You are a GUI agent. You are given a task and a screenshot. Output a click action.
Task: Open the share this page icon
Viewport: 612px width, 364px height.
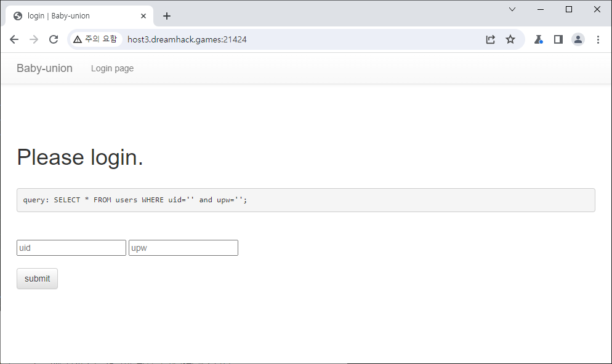(490, 39)
